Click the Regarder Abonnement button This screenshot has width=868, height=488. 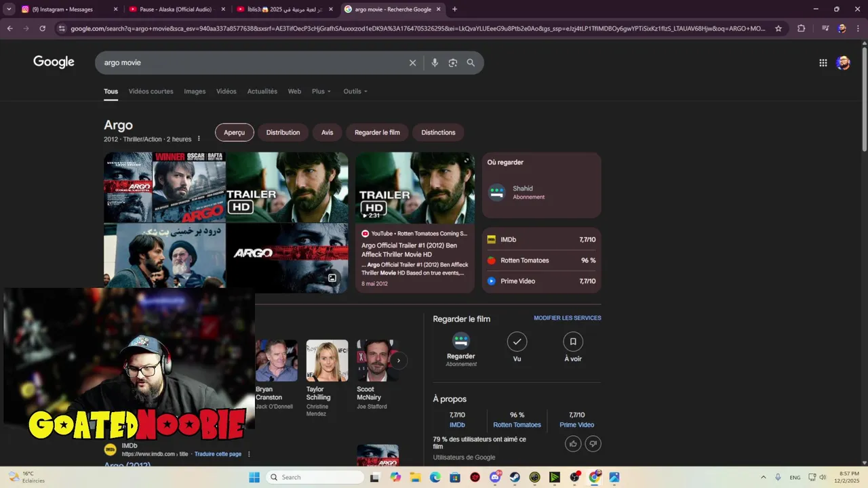click(461, 350)
